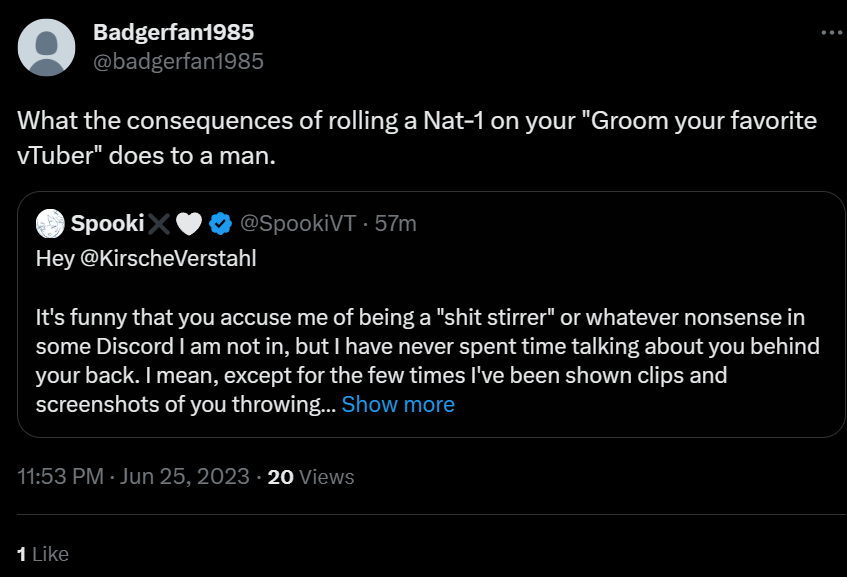Expand quoted tweet with Show more

(x=398, y=404)
